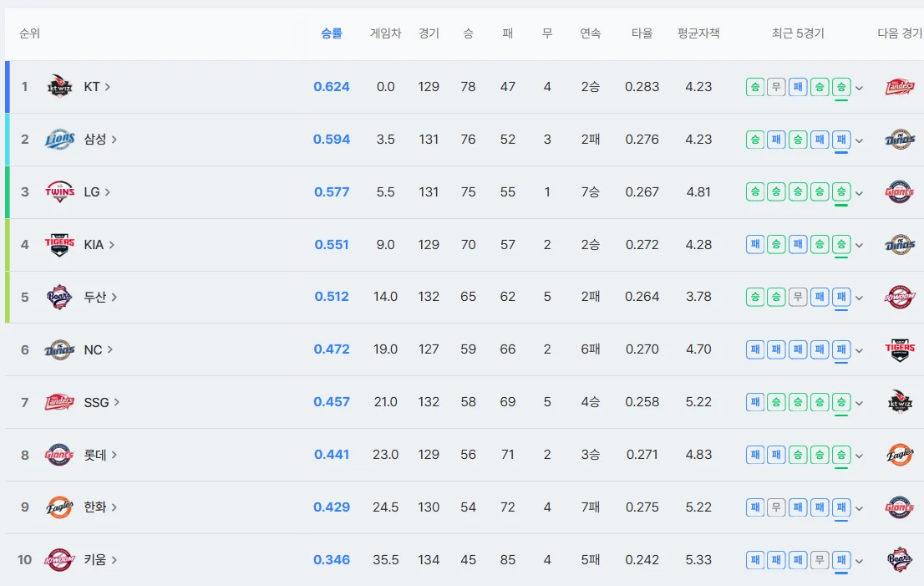Sort by the 평균자책 column header
Viewport: 924px width, 586px height.
698,33
